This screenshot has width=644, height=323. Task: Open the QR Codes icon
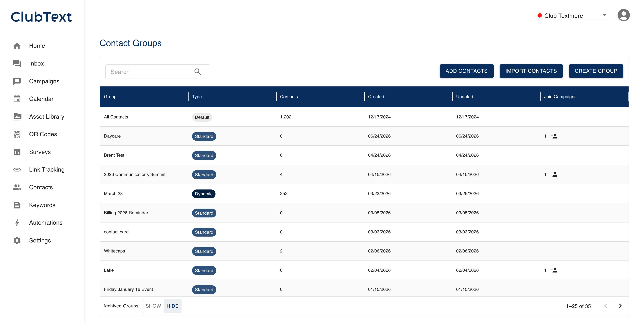pos(17,134)
